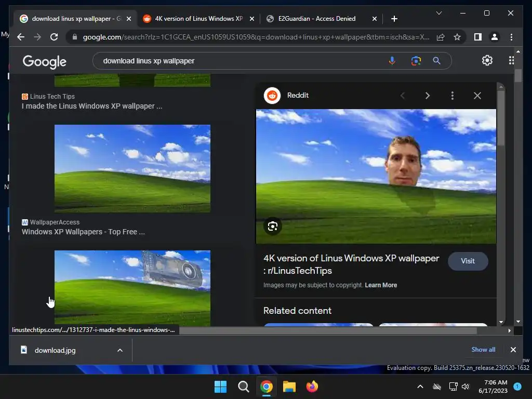Image resolution: width=532 pixels, height=399 pixels.
Task: Search inside image with Lens overlay
Action: click(x=273, y=226)
